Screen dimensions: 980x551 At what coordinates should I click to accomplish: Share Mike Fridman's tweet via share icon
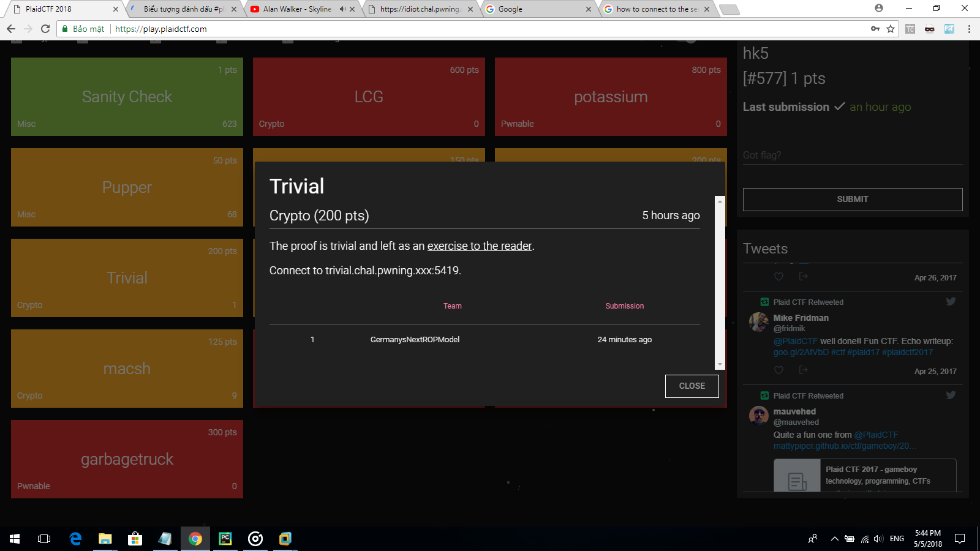pyautogui.click(x=803, y=370)
